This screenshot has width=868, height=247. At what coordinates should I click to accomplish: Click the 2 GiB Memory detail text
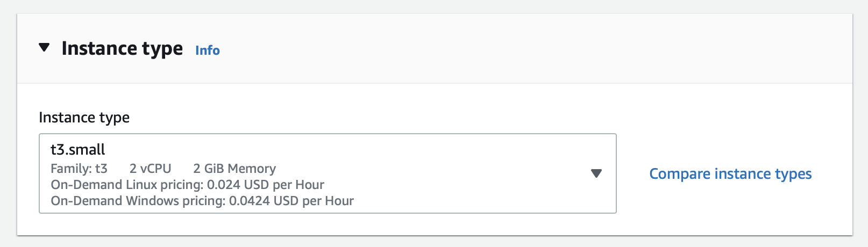(234, 169)
